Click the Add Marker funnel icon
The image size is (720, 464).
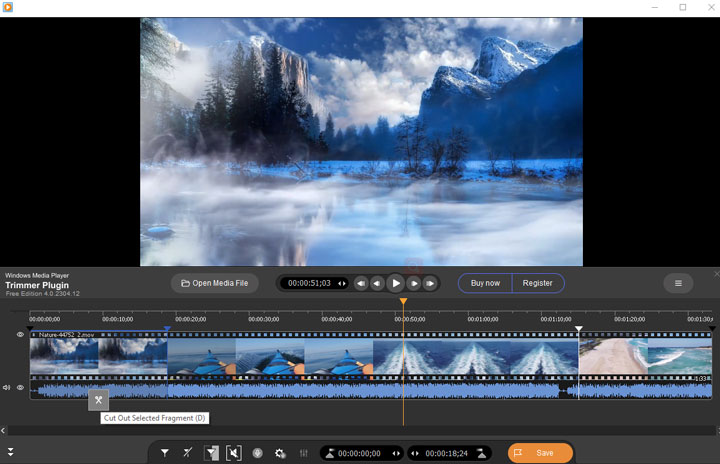tap(164, 453)
